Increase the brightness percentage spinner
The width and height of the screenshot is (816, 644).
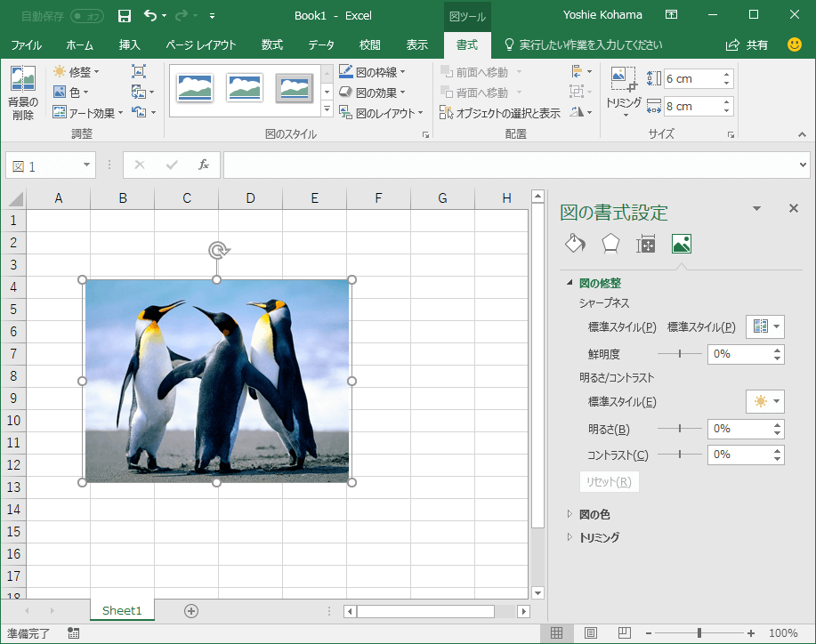pos(777,425)
